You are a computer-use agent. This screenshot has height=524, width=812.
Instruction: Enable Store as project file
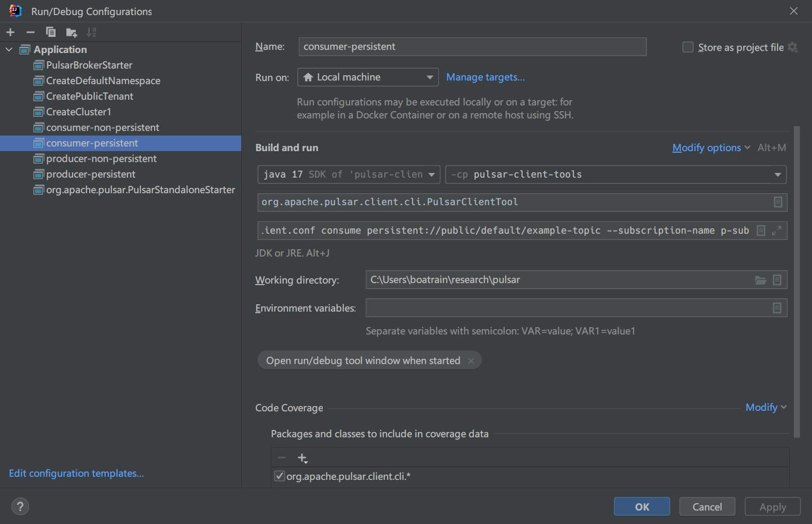(687, 47)
